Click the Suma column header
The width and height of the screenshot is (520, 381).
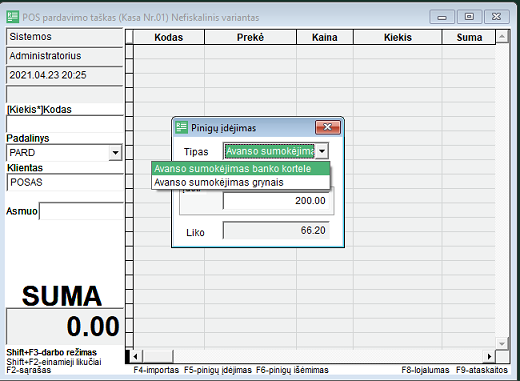(x=469, y=37)
